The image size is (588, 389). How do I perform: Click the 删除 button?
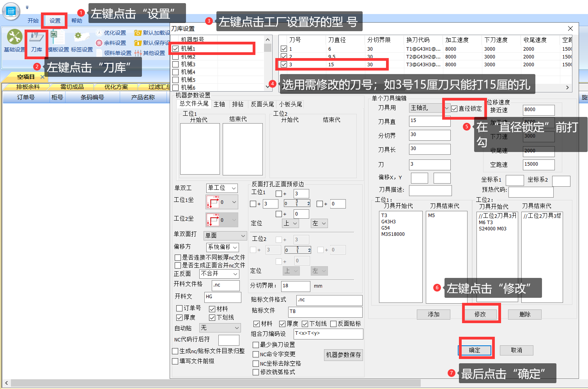pyautogui.click(x=525, y=315)
